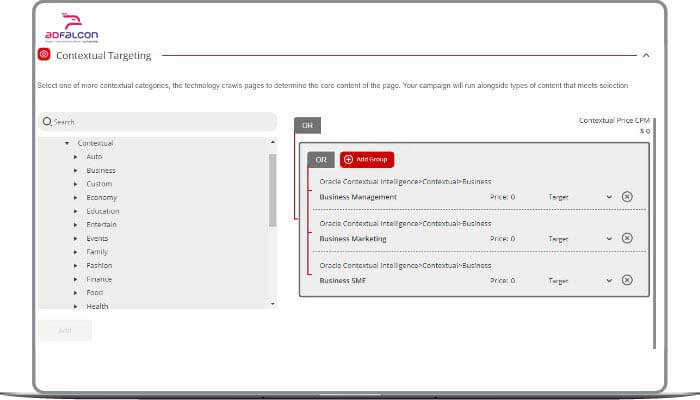700x400 pixels.
Task: Remove the Business SME row
Action: 627,280
